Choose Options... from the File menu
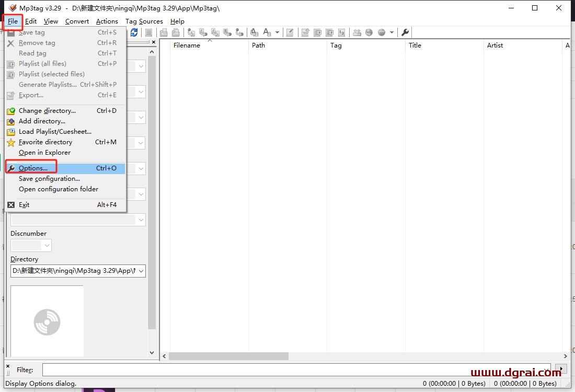Viewport: 575px width, 392px height. (x=65, y=168)
